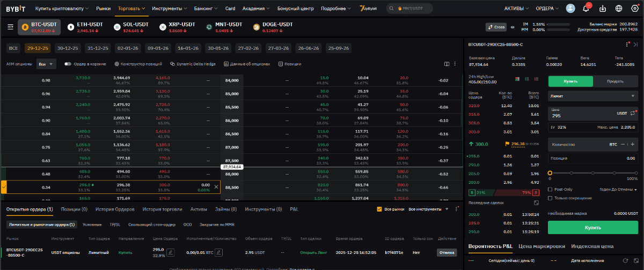The width and height of the screenshot is (644, 270).
Task: Click the user profile avatar
Action: 570,9
